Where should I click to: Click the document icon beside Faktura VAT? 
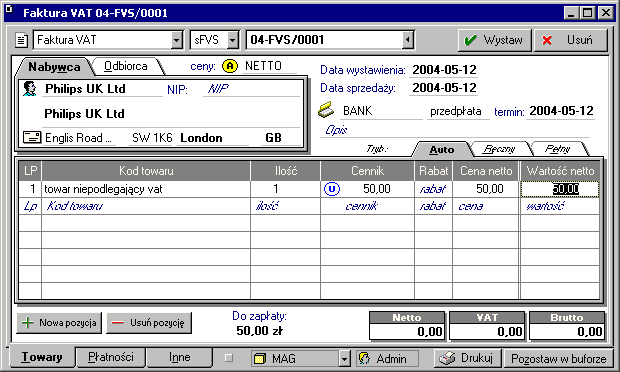tap(22, 40)
